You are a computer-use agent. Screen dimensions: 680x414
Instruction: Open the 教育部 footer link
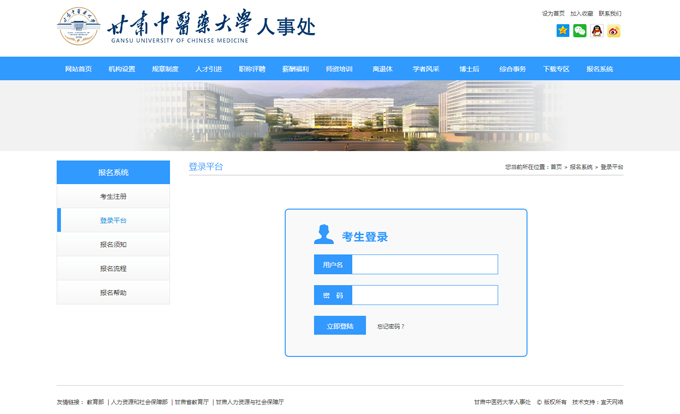pyautogui.click(x=95, y=402)
